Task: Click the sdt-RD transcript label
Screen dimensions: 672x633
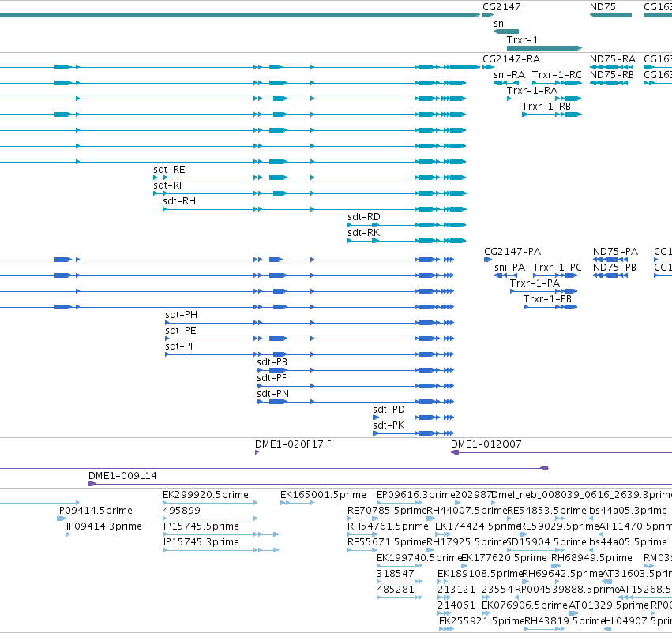Action: pyautogui.click(x=364, y=217)
